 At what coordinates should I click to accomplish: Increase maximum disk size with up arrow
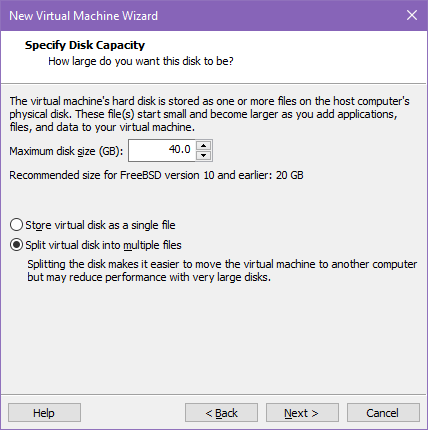point(203,146)
